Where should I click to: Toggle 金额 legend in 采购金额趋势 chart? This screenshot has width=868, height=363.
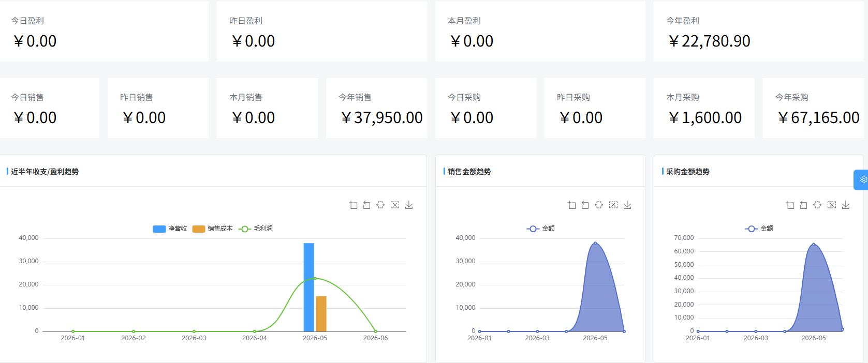pos(759,229)
